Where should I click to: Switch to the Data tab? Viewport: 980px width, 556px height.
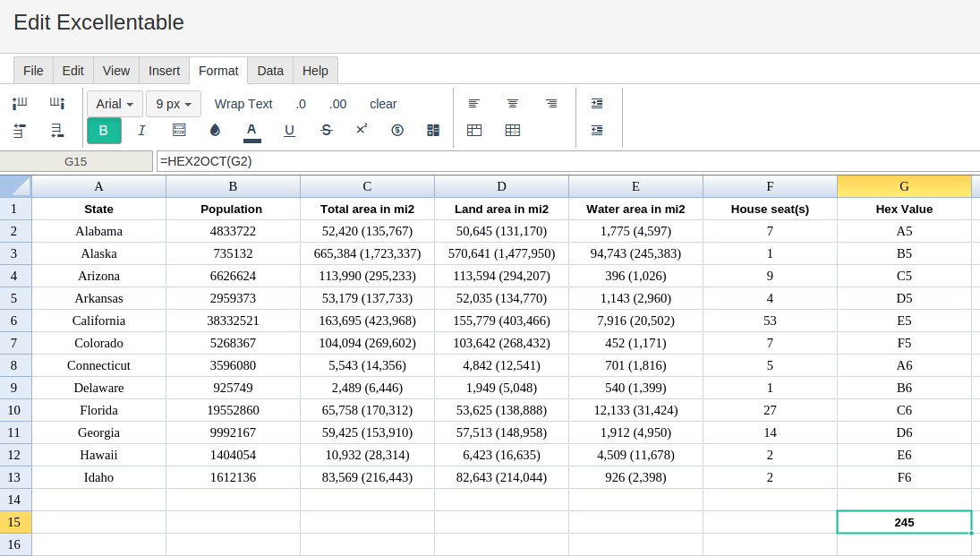point(270,71)
